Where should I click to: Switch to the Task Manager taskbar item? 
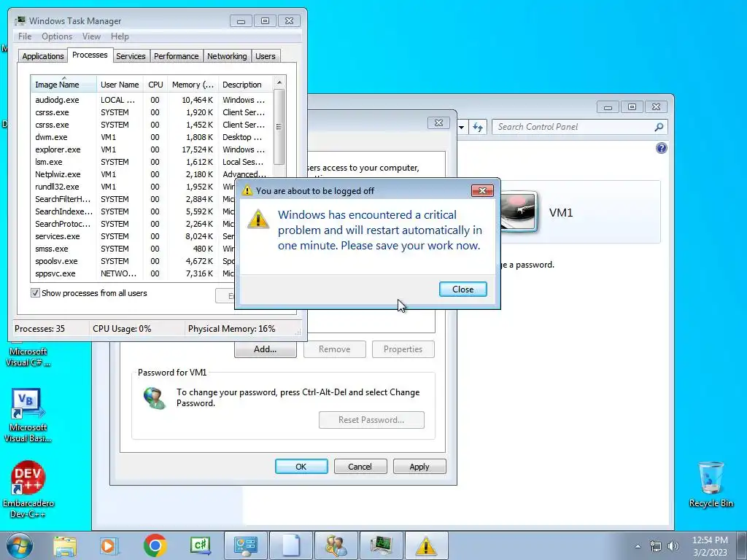pyautogui.click(x=382, y=545)
